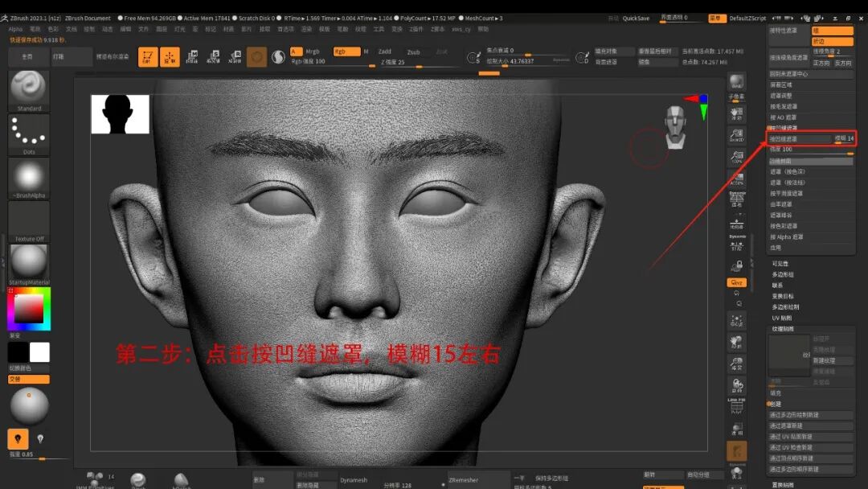Screen dimensions: 868x489
Task: Open the Texture Off picker
Action: 29,221
